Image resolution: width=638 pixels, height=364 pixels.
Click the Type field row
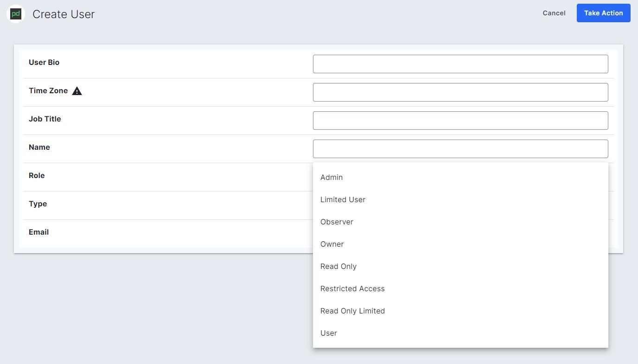(x=38, y=204)
